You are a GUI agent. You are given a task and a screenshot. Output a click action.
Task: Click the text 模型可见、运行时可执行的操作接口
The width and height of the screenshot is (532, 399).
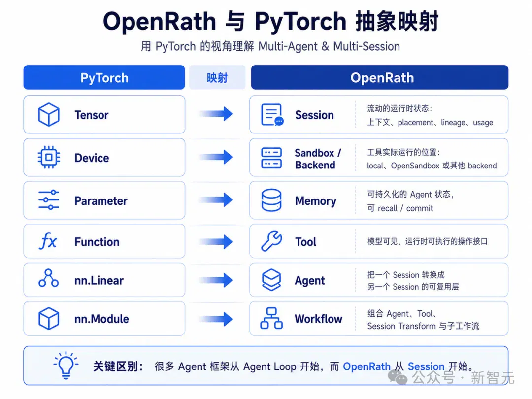[428, 241]
